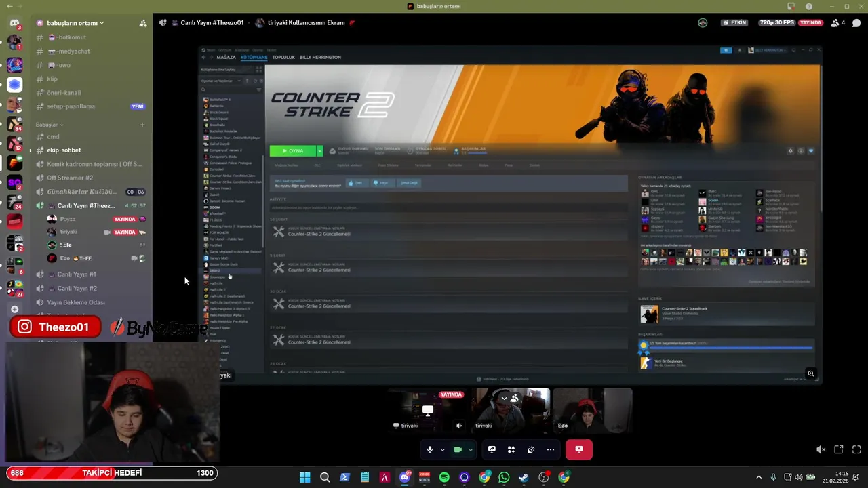This screenshot has width=868, height=488.
Task: Open microphone input options arrow
Action: click(x=442, y=449)
